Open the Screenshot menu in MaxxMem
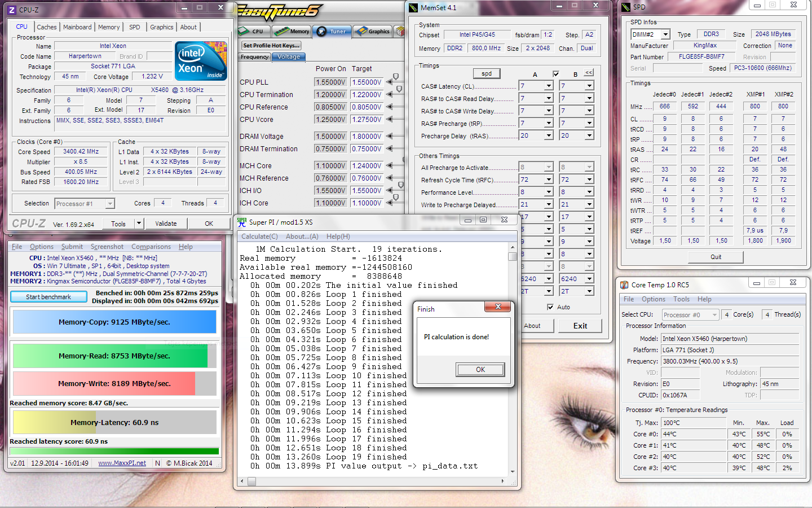The height and width of the screenshot is (508, 812). [x=107, y=247]
